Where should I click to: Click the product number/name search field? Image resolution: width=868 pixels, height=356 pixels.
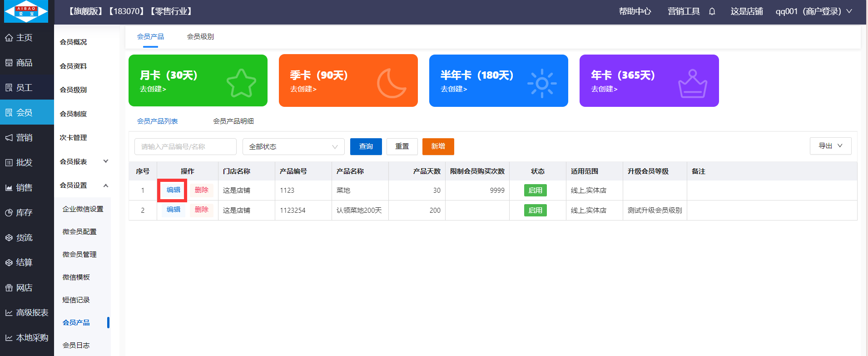(x=185, y=147)
